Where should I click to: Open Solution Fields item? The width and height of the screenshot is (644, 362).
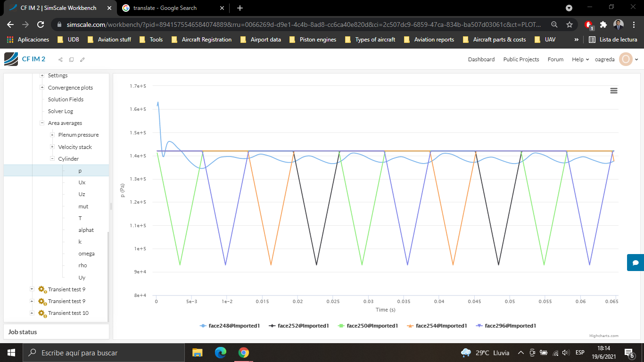click(66, 99)
